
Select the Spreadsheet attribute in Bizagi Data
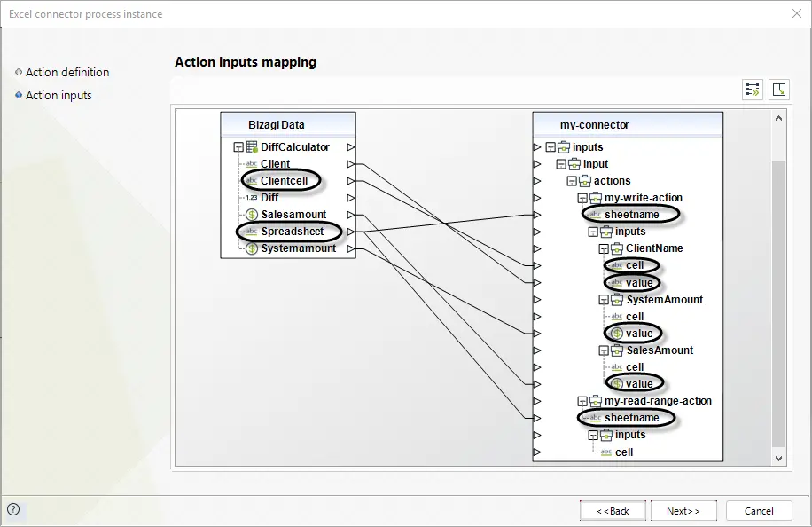pyautogui.click(x=292, y=231)
